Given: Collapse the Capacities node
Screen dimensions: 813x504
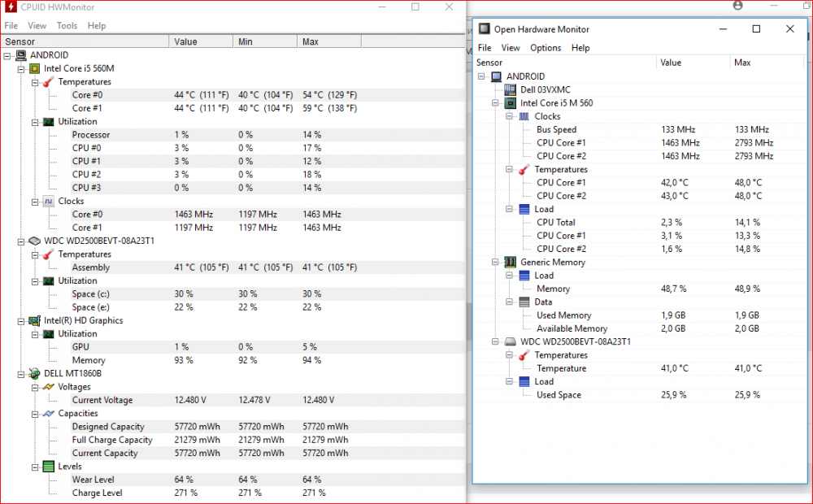Looking at the screenshot, I should pyautogui.click(x=35, y=415).
